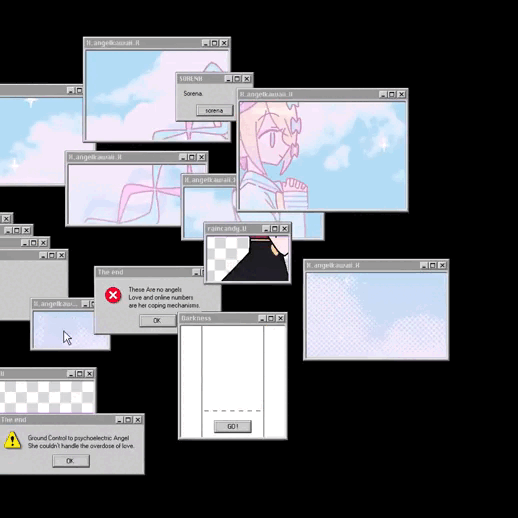This screenshot has width=518, height=518.
Task: Click the text "These Are no angels"
Action: [155, 290]
